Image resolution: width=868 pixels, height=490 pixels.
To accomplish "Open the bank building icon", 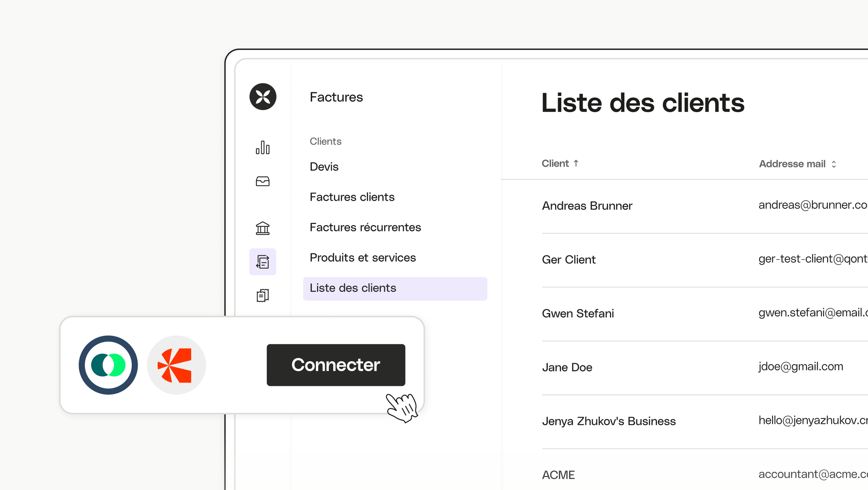I will pos(263,228).
